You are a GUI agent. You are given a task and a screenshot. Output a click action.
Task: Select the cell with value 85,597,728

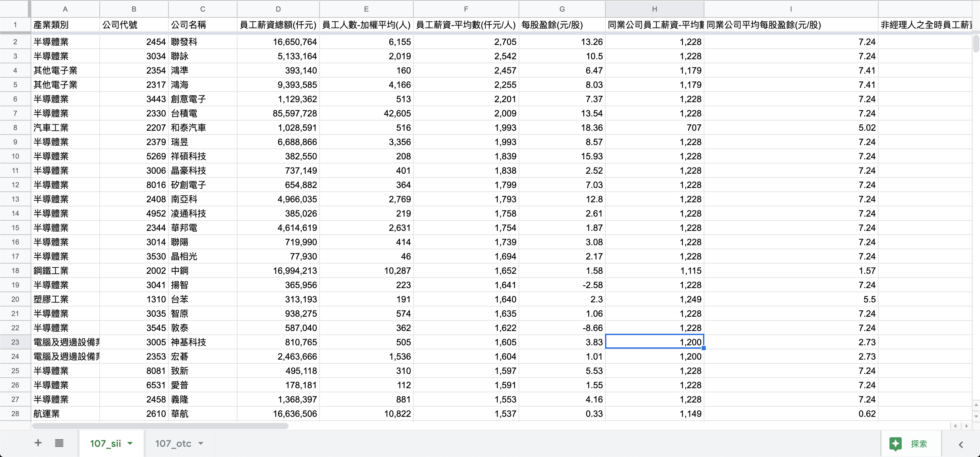click(278, 113)
